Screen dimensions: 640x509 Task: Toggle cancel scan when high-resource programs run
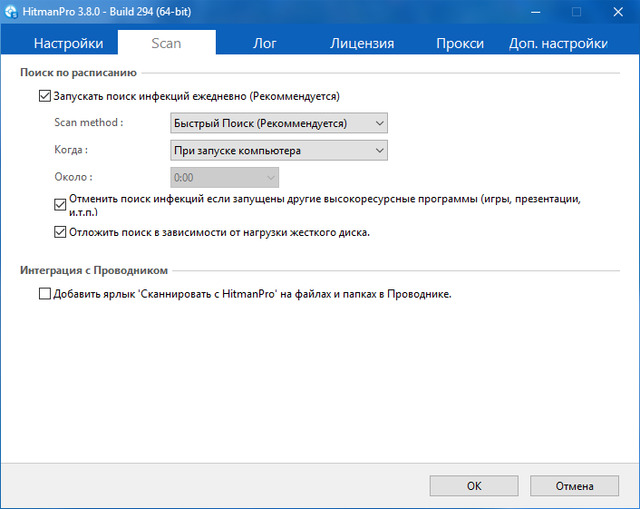click(x=60, y=203)
